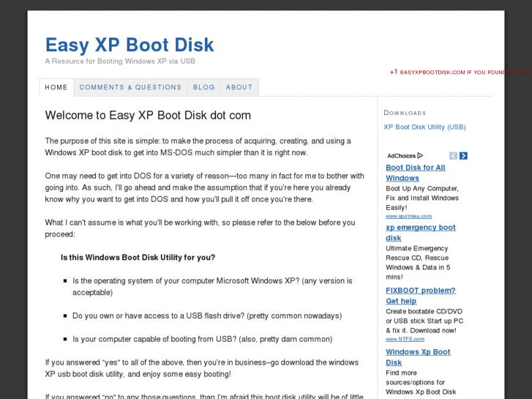Click the paragraph starting What I can't assume

point(201,228)
